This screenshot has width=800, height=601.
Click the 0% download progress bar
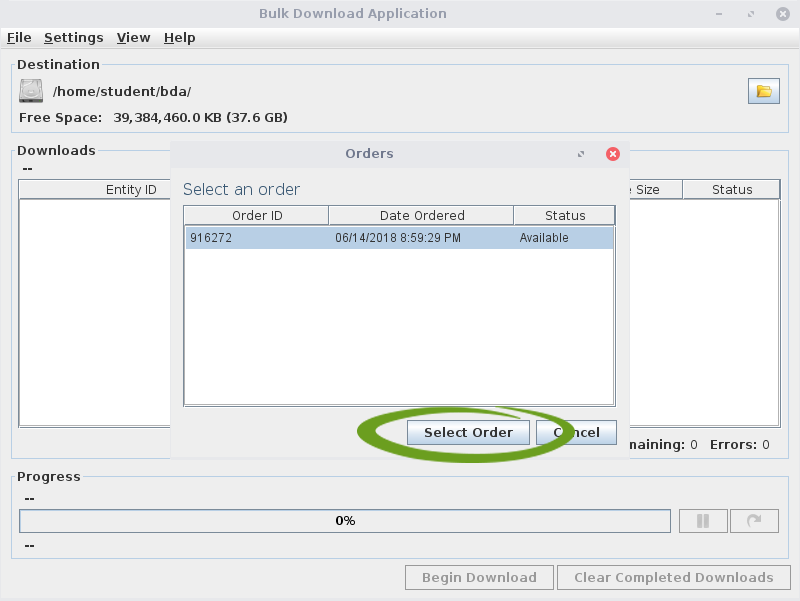(x=345, y=521)
